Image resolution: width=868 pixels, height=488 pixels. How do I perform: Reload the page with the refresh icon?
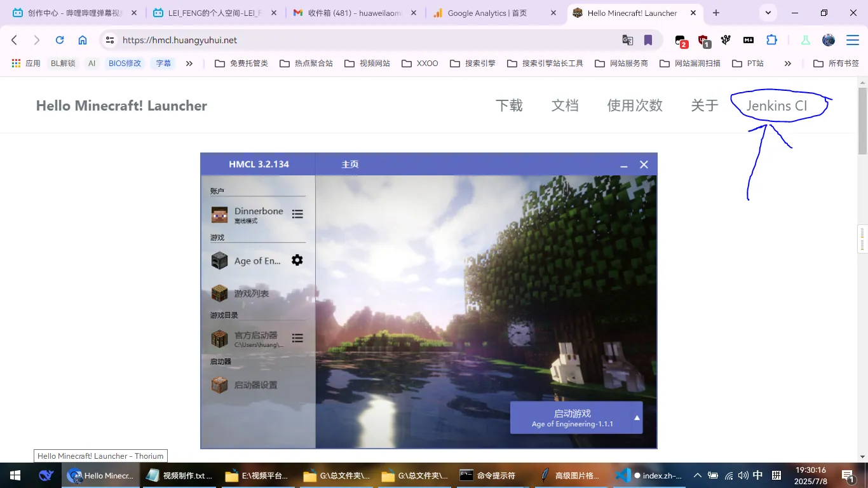[60, 40]
